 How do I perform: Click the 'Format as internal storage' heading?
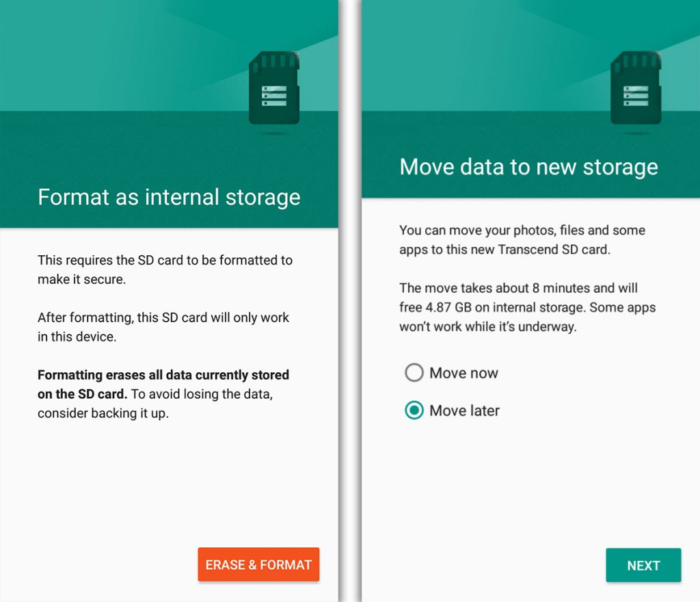click(169, 197)
